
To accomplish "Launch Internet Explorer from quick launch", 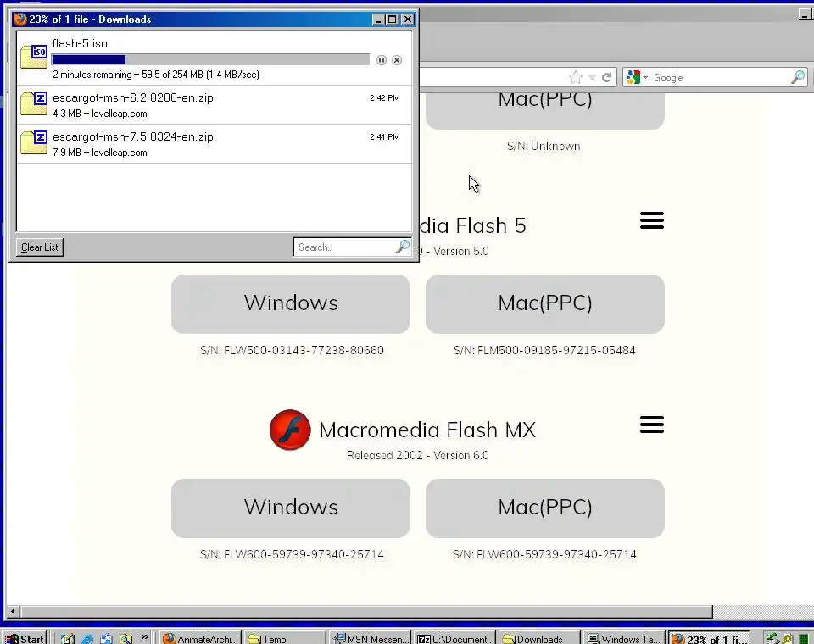I will (x=87, y=639).
